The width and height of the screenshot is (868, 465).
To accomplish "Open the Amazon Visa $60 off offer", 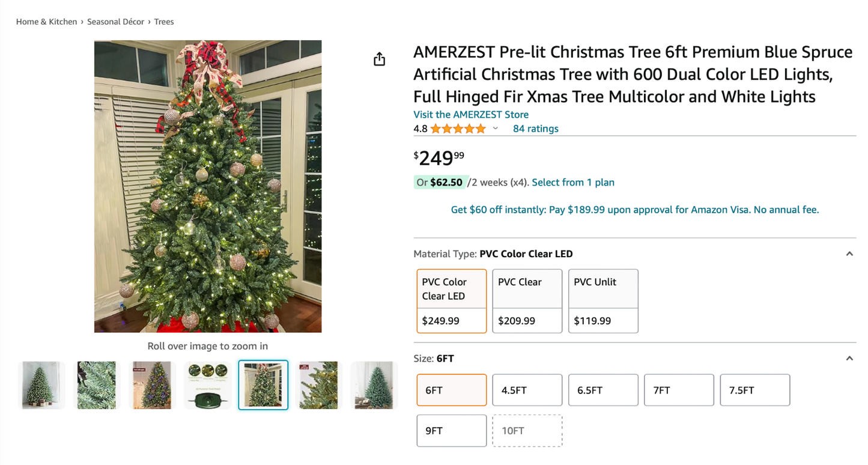I will (x=634, y=209).
